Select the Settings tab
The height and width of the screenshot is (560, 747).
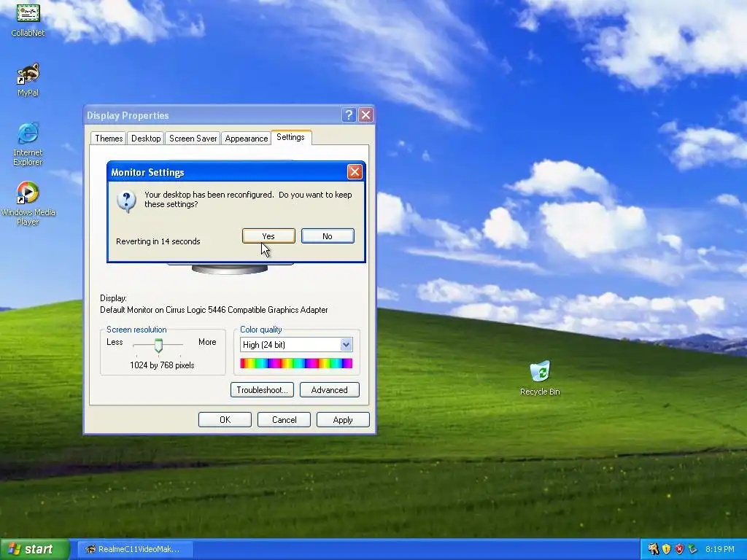click(290, 137)
